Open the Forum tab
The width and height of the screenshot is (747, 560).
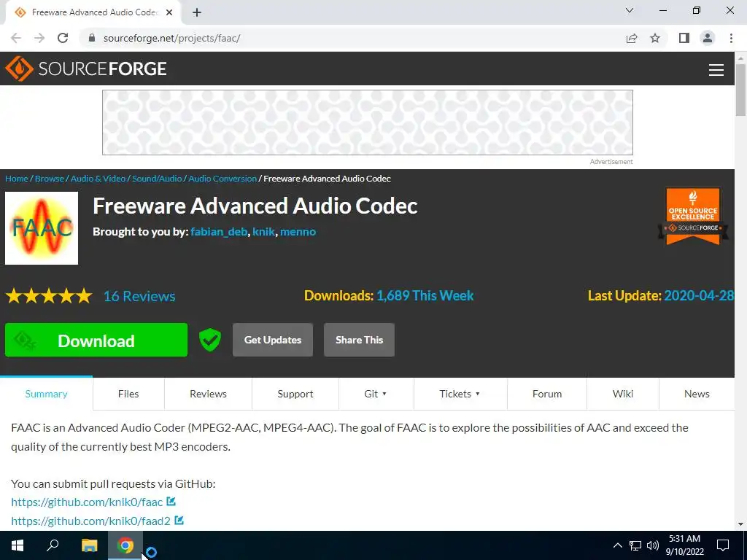coord(547,394)
